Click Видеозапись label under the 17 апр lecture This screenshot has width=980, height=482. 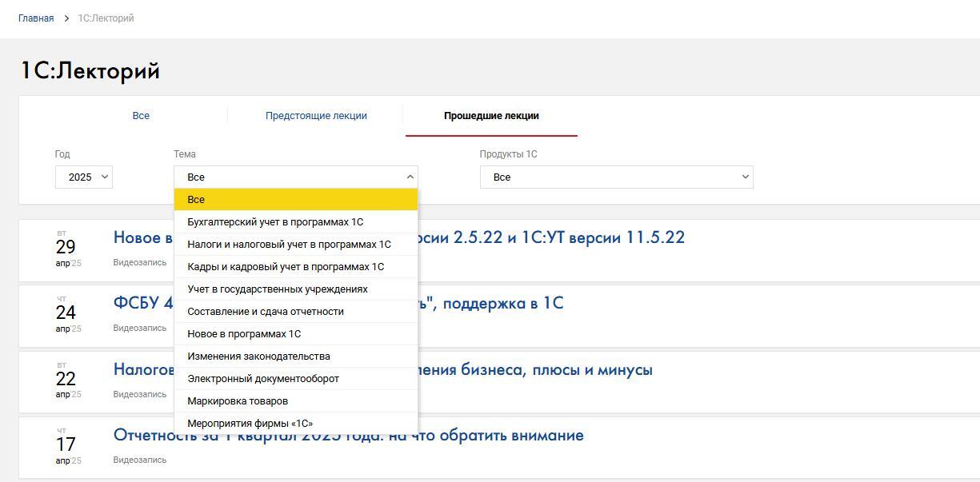tap(140, 460)
